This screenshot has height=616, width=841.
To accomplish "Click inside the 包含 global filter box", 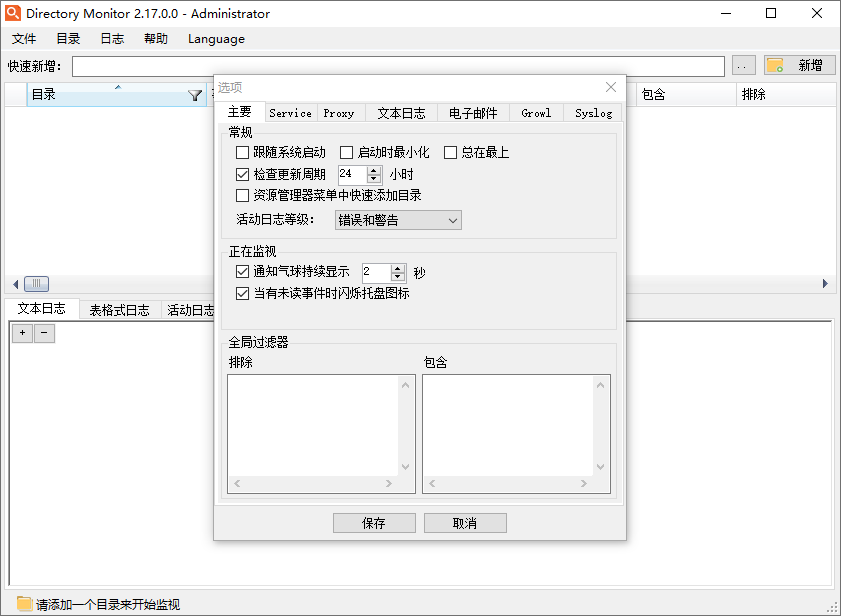I will pos(508,425).
